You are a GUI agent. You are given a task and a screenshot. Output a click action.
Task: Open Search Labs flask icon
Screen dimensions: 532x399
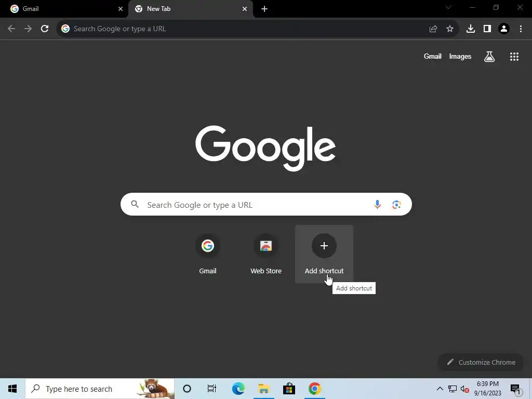tap(489, 56)
